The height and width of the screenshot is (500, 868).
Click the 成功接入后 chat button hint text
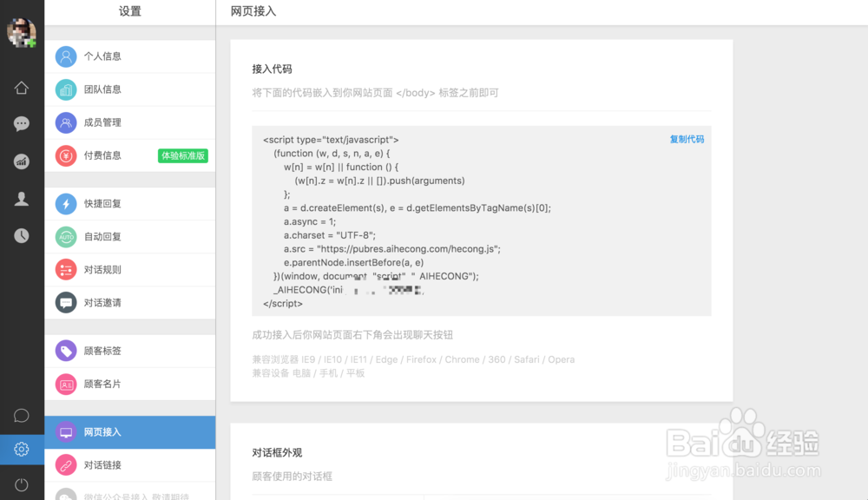352,335
